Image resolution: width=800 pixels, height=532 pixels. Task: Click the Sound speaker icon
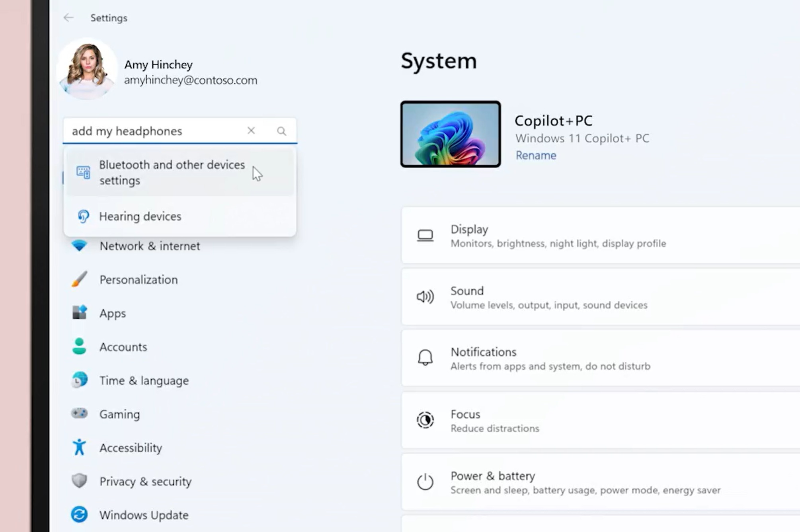tap(425, 297)
